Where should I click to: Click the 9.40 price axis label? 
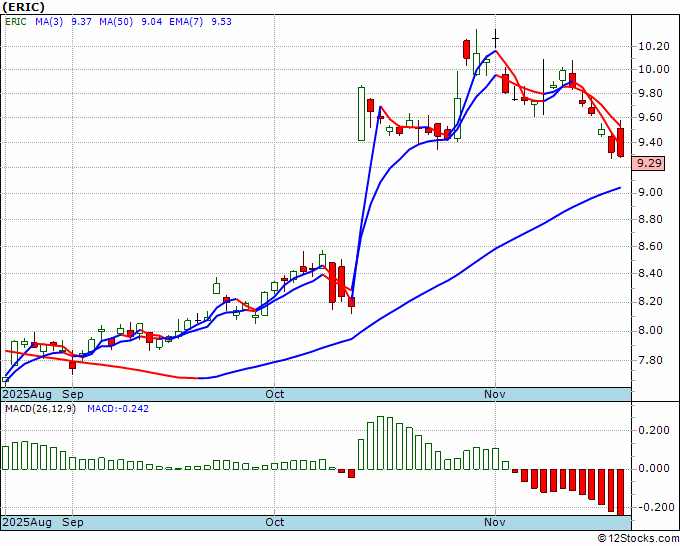[650, 142]
